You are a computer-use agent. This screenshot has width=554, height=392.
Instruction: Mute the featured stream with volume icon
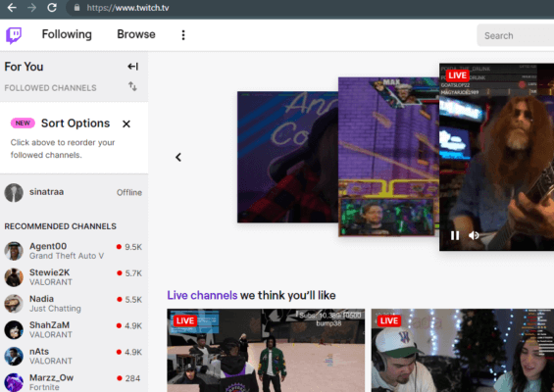(474, 235)
